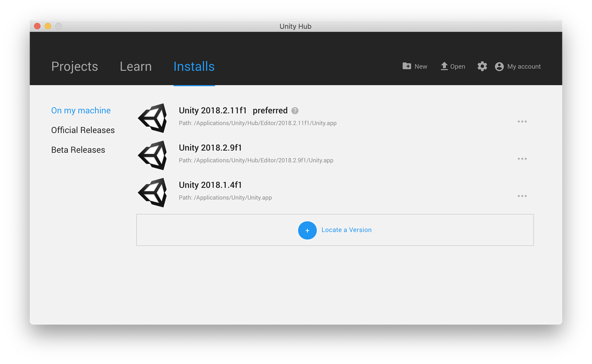Open the Settings gear
Screen dimensions: 592x364
click(482, 66)
